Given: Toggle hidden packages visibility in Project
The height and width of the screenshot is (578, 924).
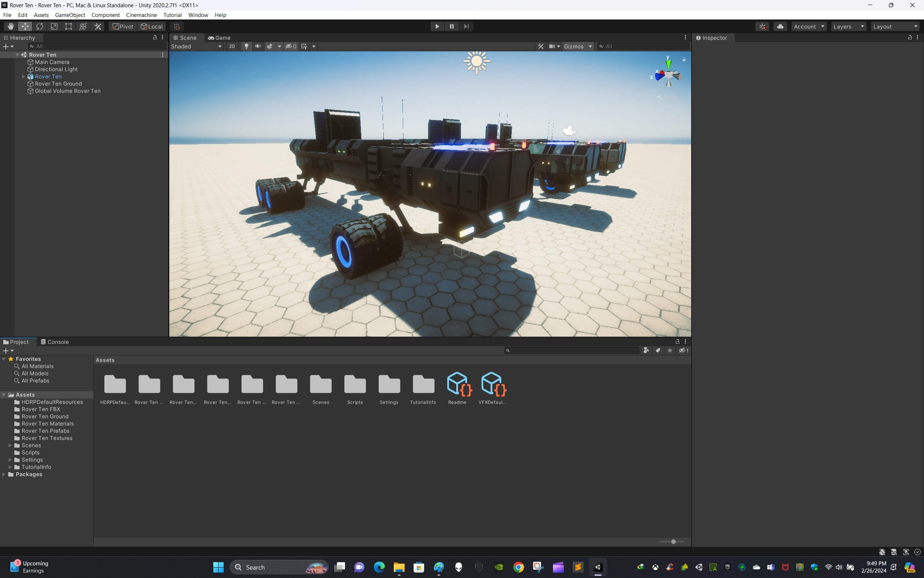Looking at the screenshot, I should click(x=684, y=350).
